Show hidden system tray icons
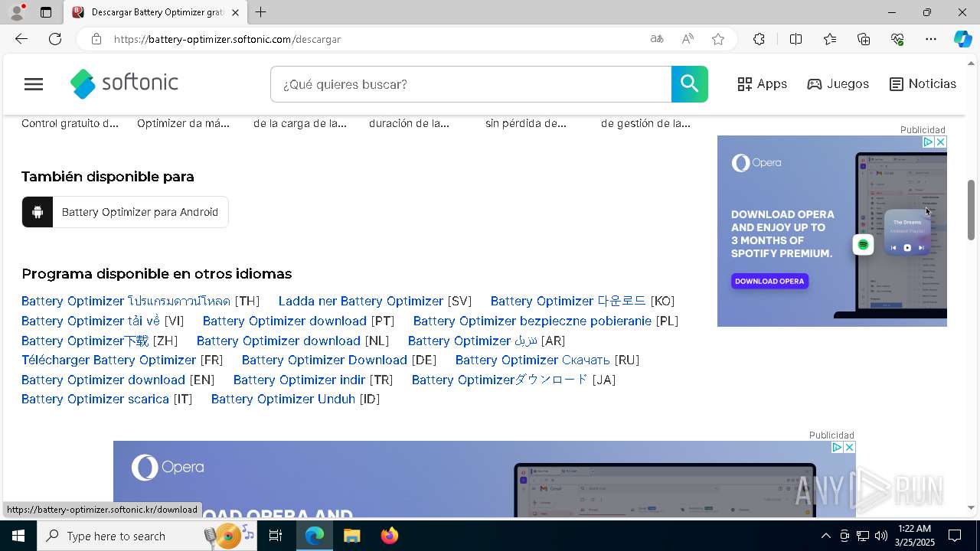The height and width of the screenshot is (551, 980). (x=825, y=536)
